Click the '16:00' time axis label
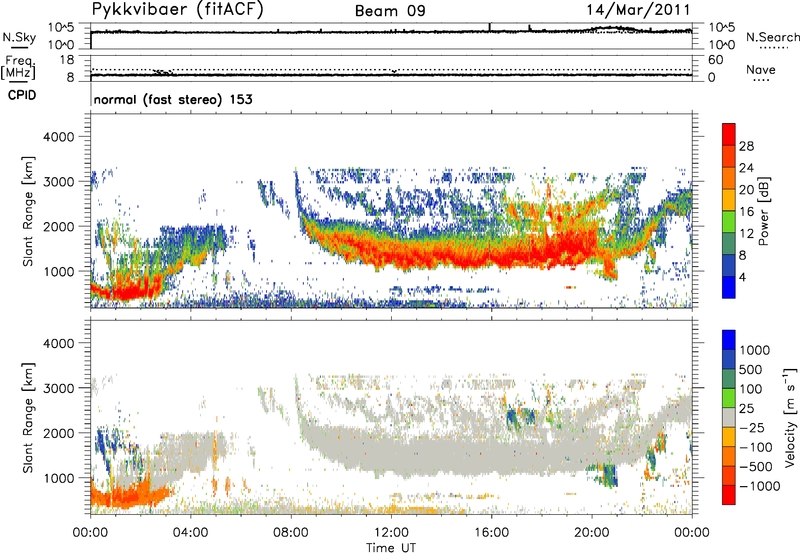The width and height of the screenshot is (800, 554). click(x=491, y=533)
